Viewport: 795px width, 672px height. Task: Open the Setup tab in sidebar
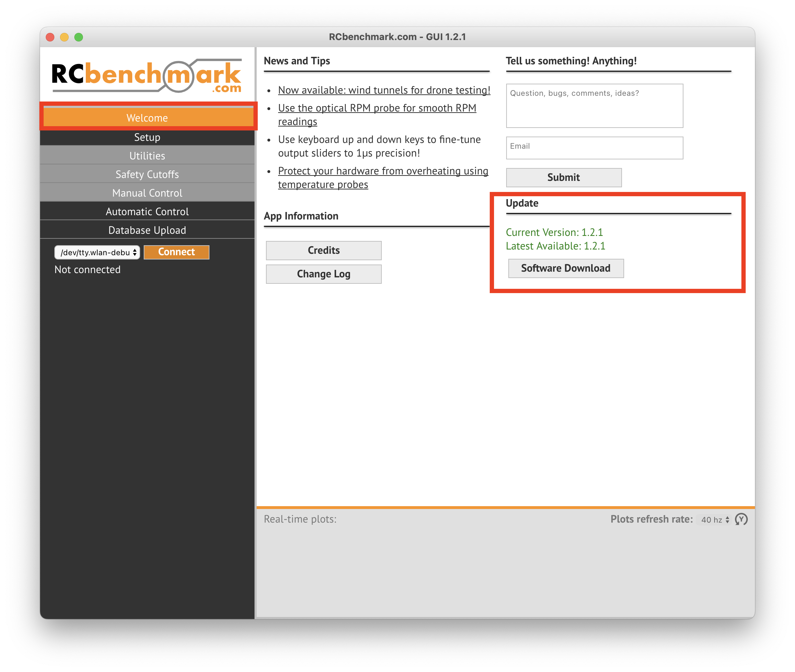click(x=147, y=137)
